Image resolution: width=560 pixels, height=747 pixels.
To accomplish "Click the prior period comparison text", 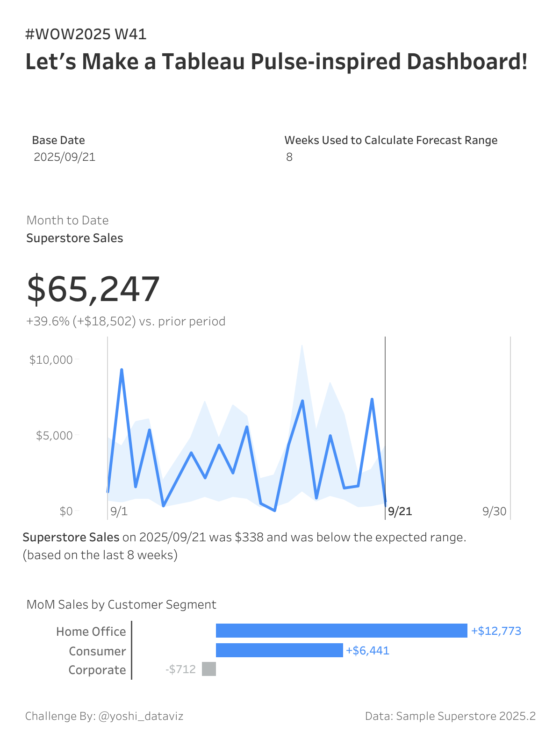I will pyautogui.click(x=126, y=322).
